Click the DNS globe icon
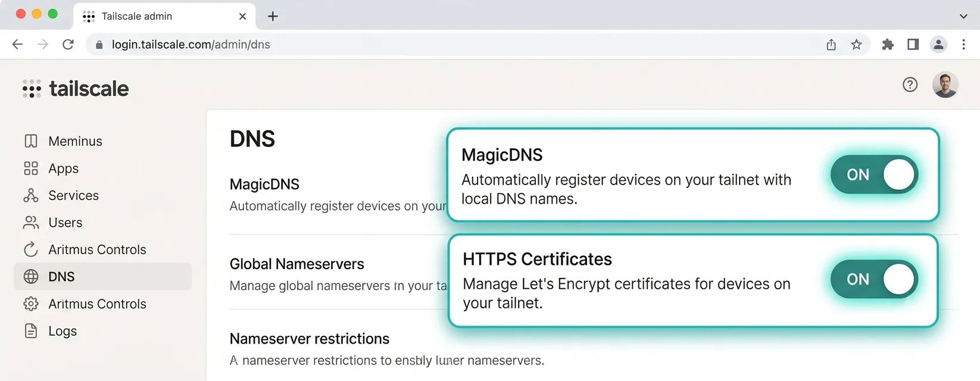Image resolution: width=980 pixels, height=381 pixels. pyautogui.click(x=31, y=277)
